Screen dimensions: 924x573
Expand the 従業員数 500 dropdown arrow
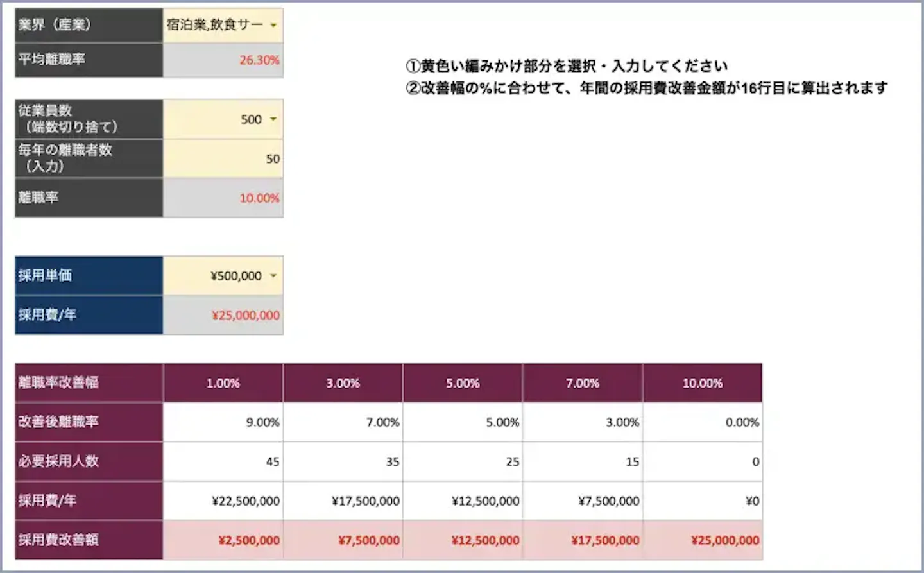point(273,119)
